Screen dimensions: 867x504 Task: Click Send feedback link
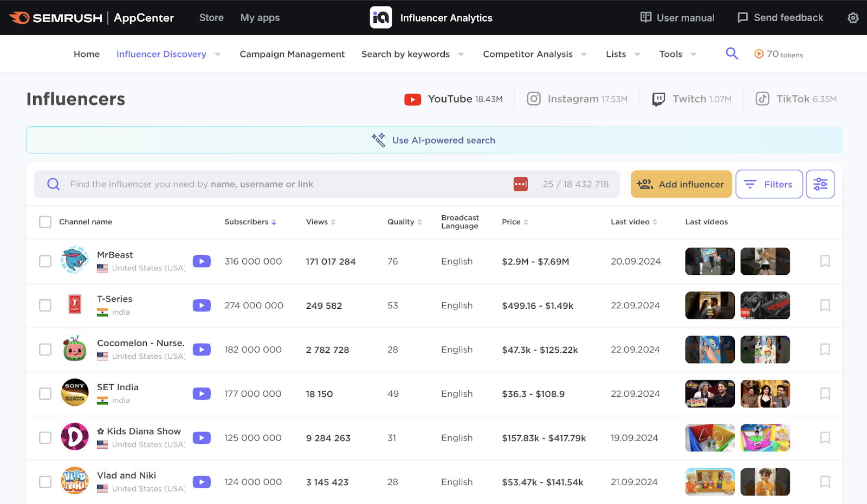pyautogui.click(x=780, y=18)
